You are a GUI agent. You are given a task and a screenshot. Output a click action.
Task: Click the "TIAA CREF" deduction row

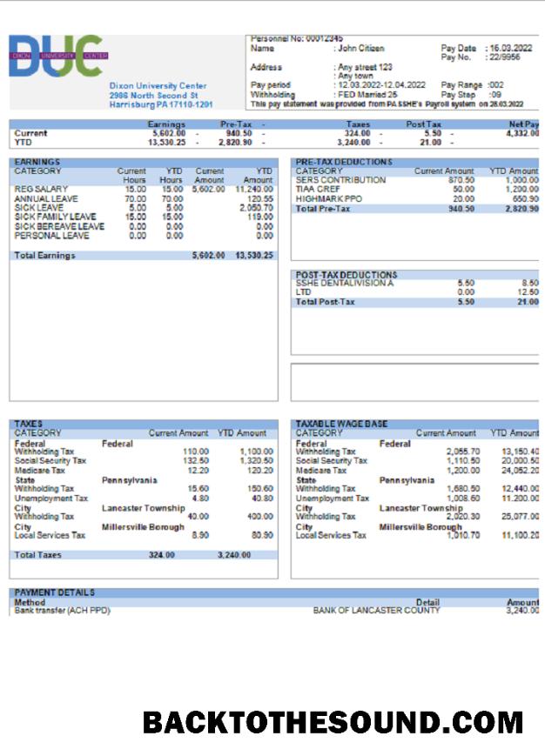click(x=318, y=190)
